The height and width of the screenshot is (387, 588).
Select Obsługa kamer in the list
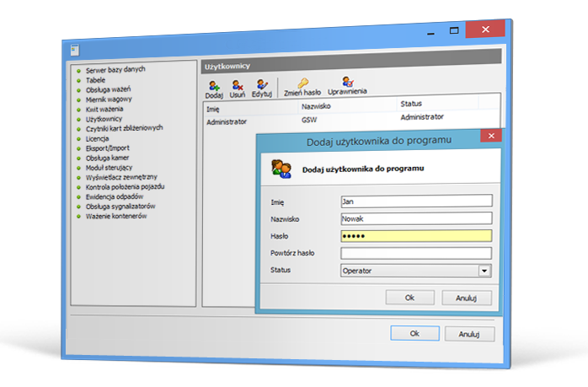pos(108,158)
